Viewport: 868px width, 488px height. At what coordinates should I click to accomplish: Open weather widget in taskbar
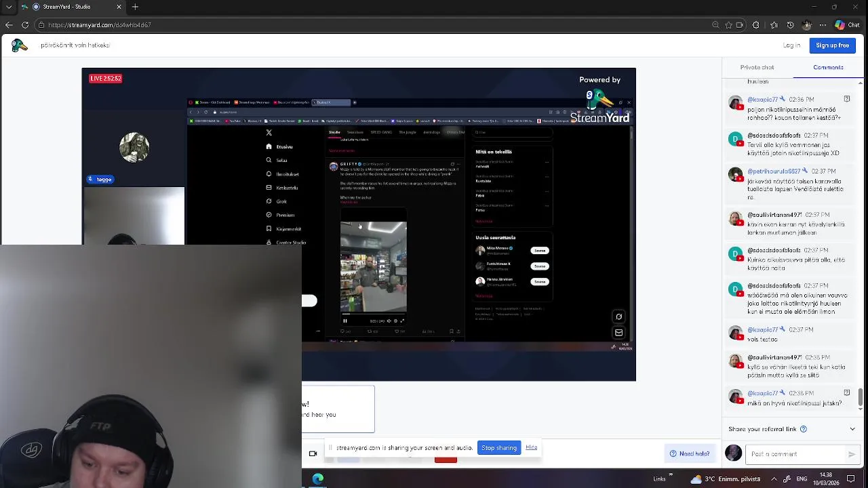[726, 479]
